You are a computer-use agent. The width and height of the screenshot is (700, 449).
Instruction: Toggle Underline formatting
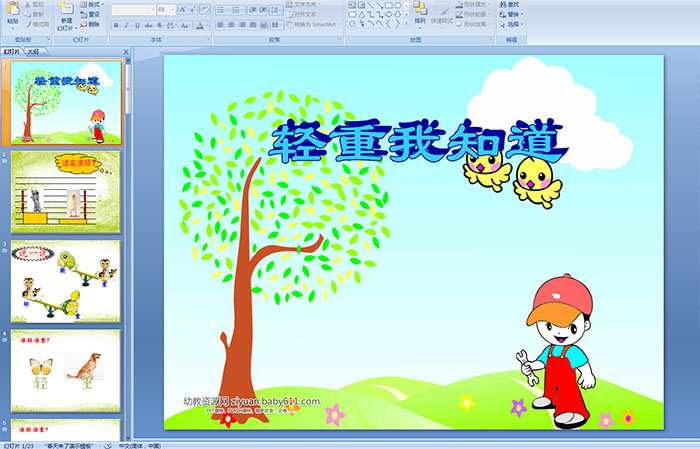(x=137, y=25)
